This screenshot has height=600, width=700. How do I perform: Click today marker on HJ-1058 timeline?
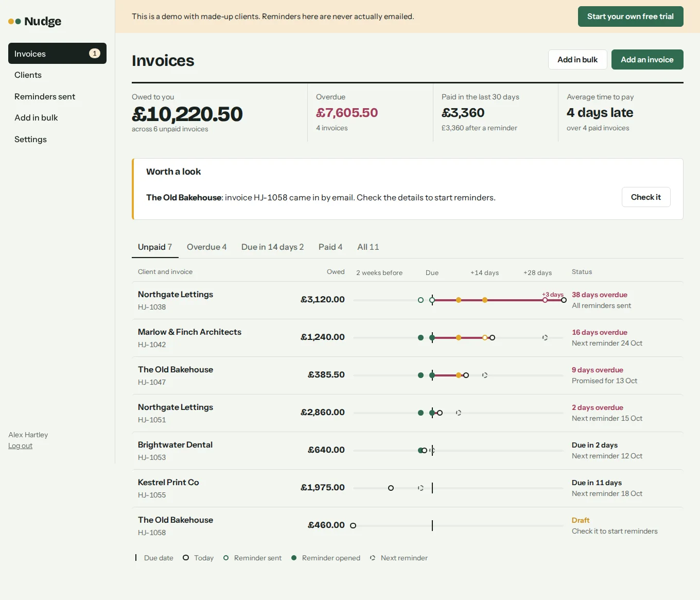tap(353, 526)
